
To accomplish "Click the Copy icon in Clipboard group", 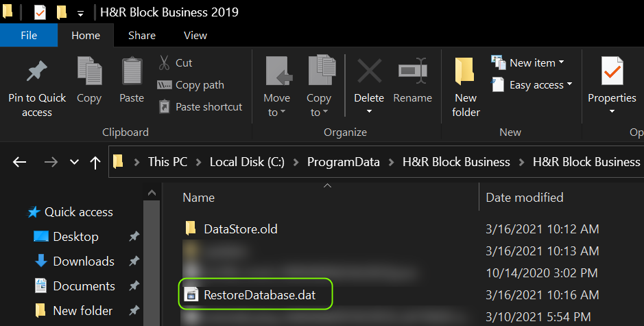I will point(89,71).
